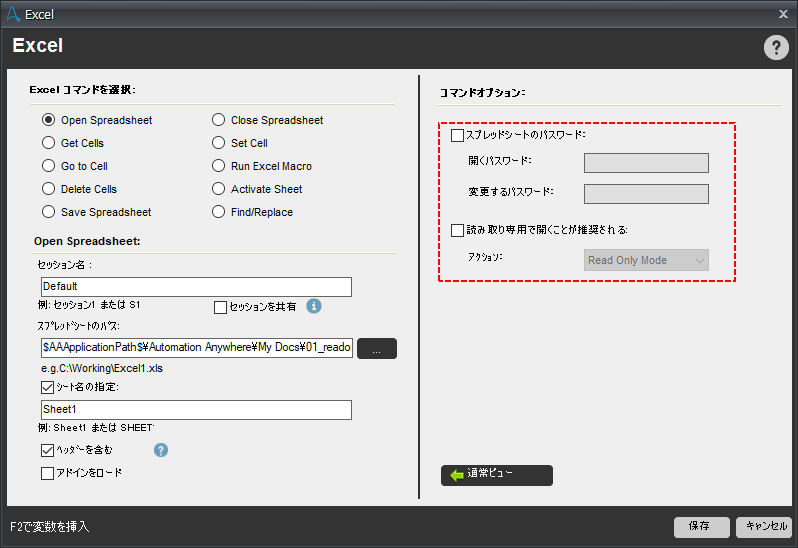Screen dimensions: 798x548
Task: Click the Automation Anywhere logo in title bar
Action: click(13, 14)
